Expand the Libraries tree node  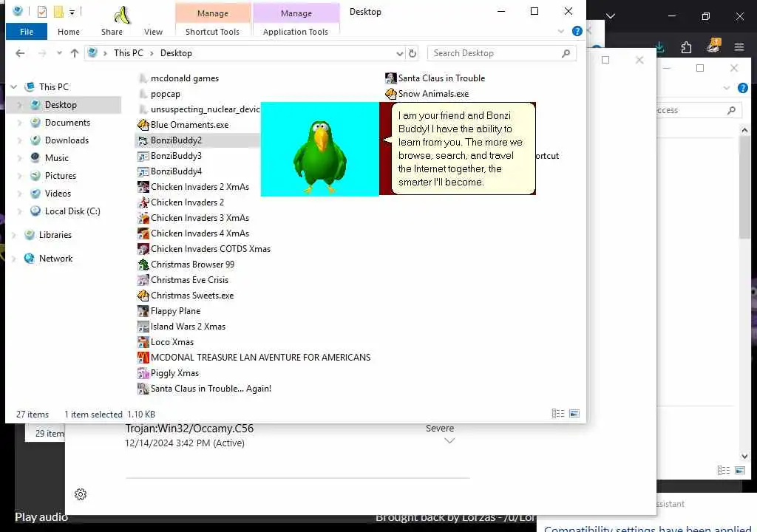[13, 235]
